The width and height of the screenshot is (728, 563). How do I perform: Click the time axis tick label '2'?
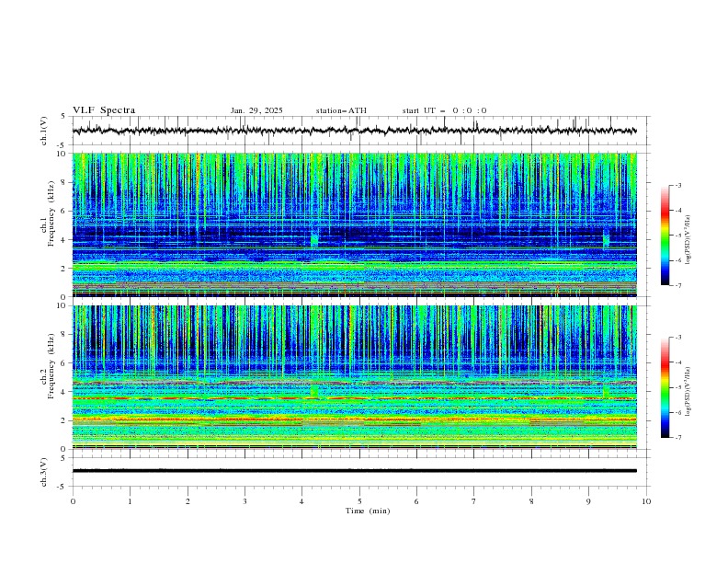tap(188, 501)
